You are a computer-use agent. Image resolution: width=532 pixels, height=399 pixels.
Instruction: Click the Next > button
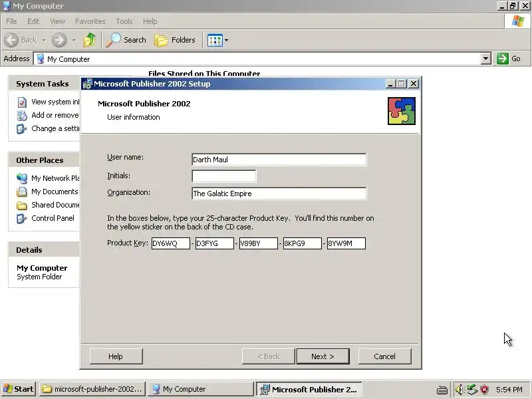click(323, 356)
